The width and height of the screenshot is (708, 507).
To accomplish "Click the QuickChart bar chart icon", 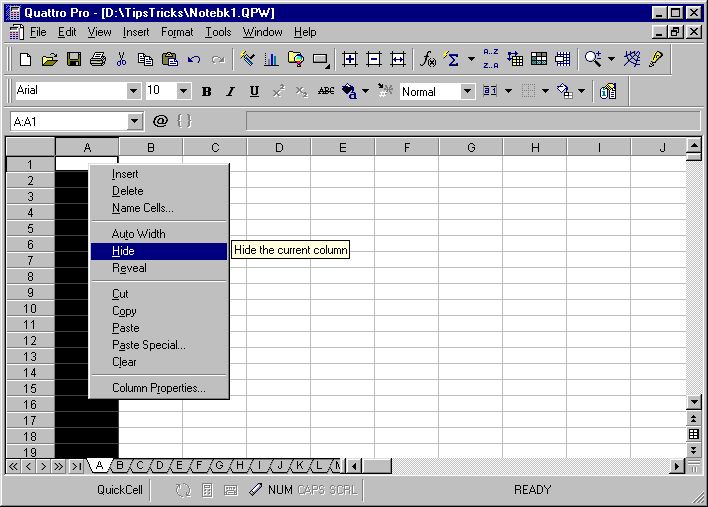I will click(x=271, y=59).
